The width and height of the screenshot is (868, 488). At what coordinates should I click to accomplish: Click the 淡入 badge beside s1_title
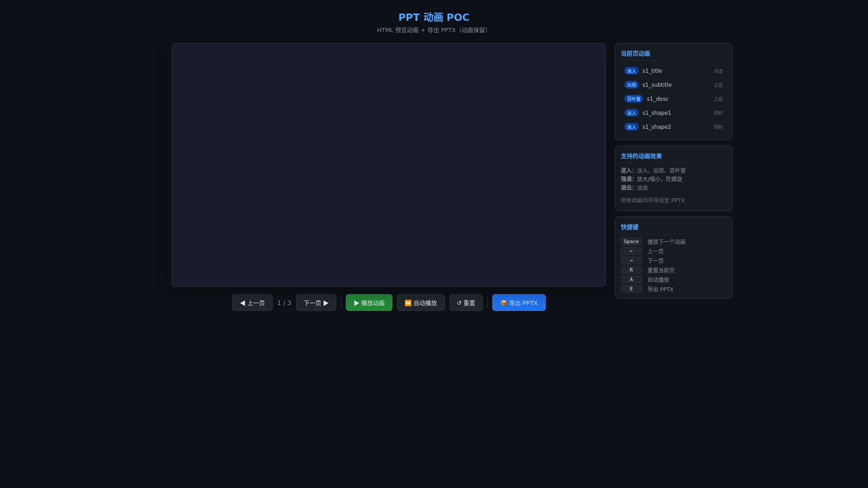pos(632,71)
